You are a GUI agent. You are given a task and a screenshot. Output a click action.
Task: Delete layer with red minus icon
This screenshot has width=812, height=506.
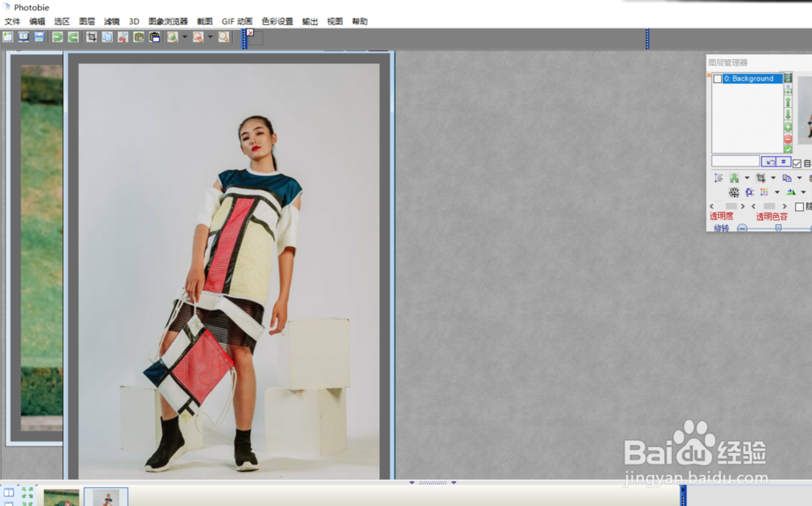(788, 139)
